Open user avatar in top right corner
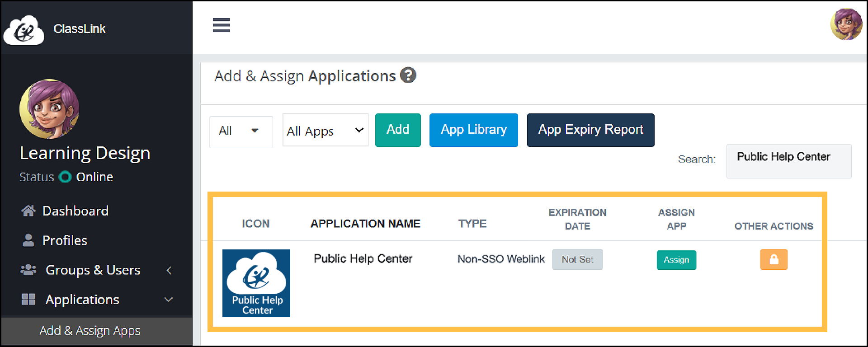Viewport: 868px width, 347px height. 846,24
